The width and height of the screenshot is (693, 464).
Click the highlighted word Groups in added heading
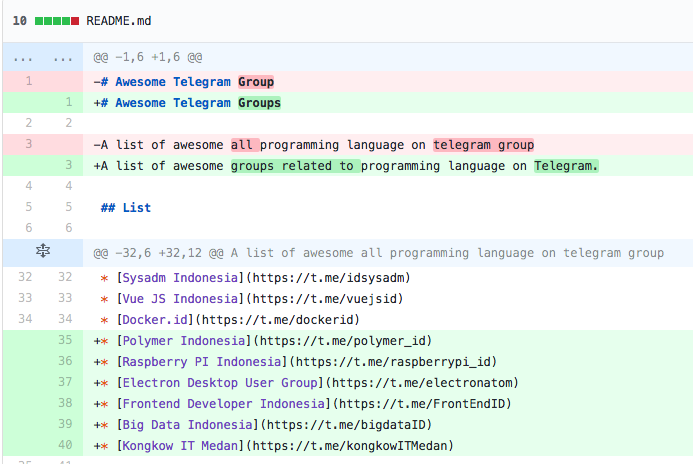click(x=259, y=103)
